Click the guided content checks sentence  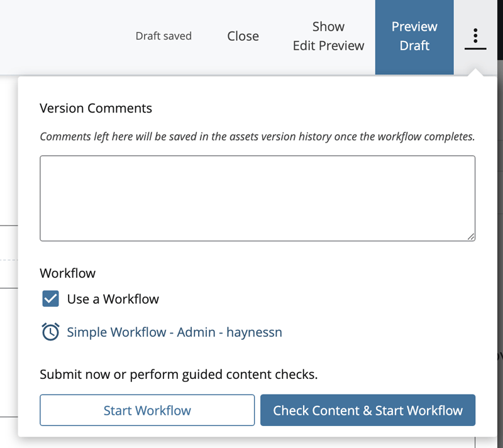[178, 373]
